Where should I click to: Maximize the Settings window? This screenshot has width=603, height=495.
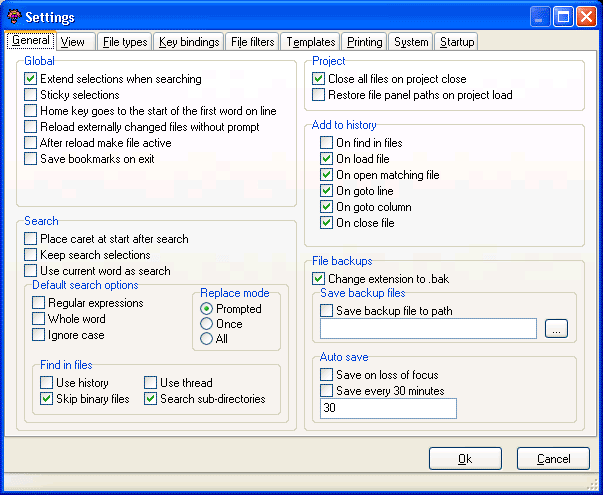(x=563, y=17)
